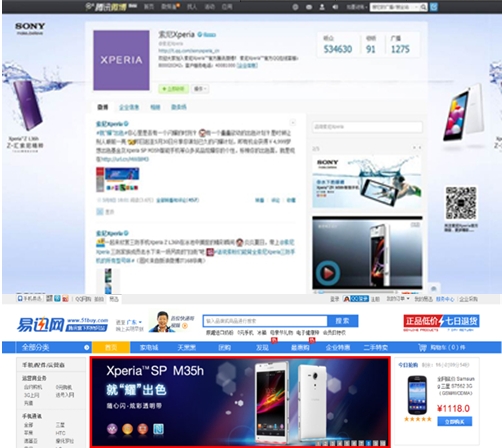Click the speaker notification icon
The width and height of the screenshot is (502, 448).
335,7
